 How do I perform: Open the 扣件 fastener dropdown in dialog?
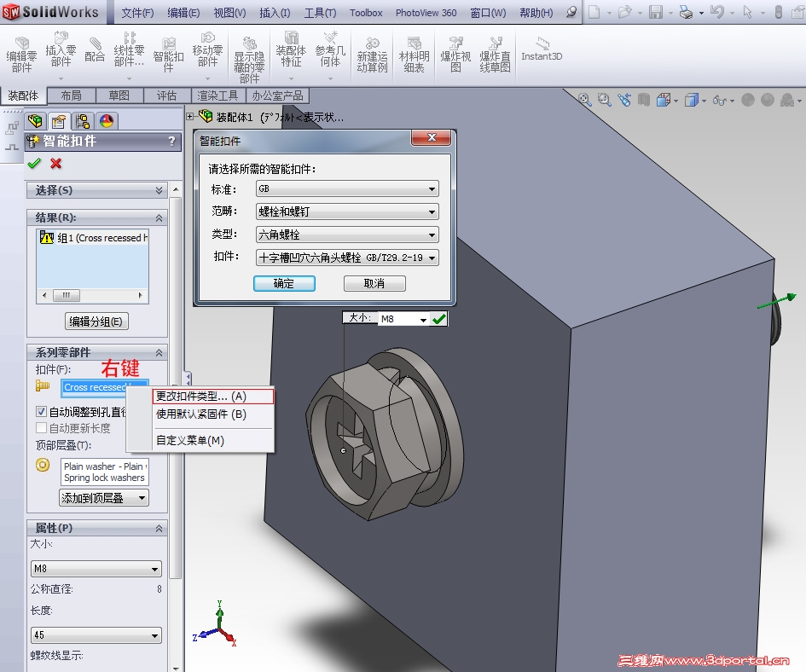[347, 257]
